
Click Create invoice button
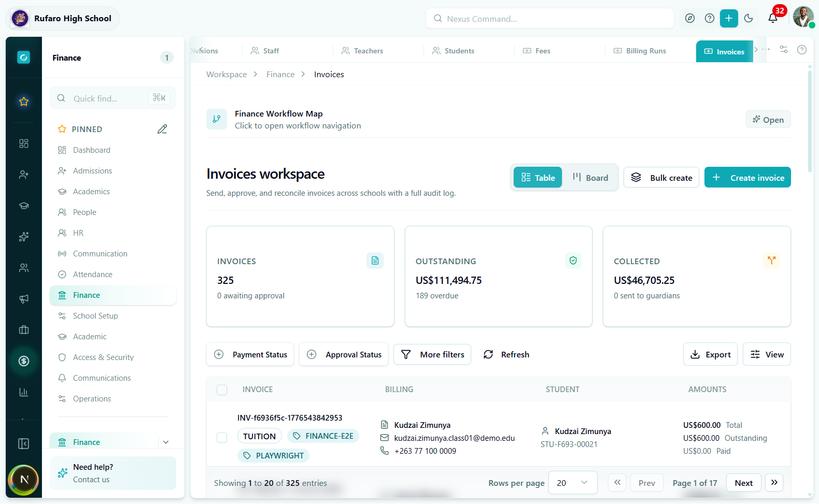point(747,178)
